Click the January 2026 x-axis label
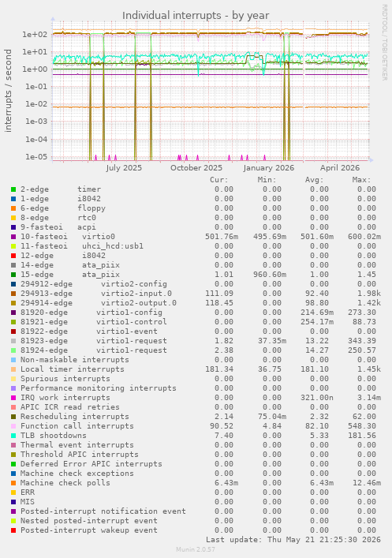The height and width of the screenshot is (558, 392). (269, 167)
